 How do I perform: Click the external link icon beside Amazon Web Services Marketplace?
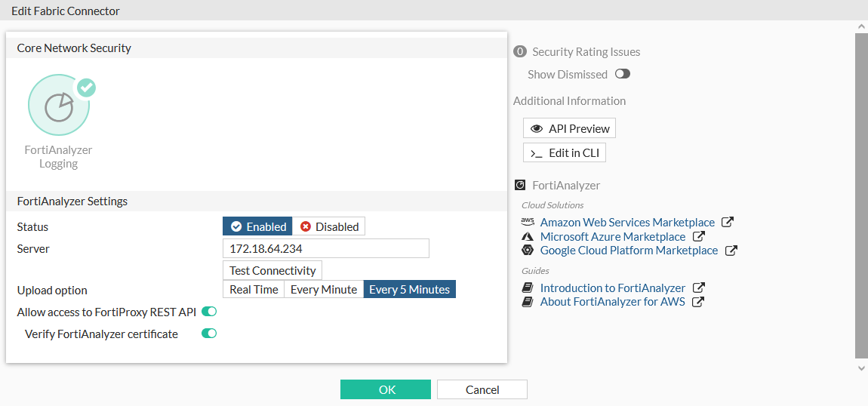[x=728, y=223]
